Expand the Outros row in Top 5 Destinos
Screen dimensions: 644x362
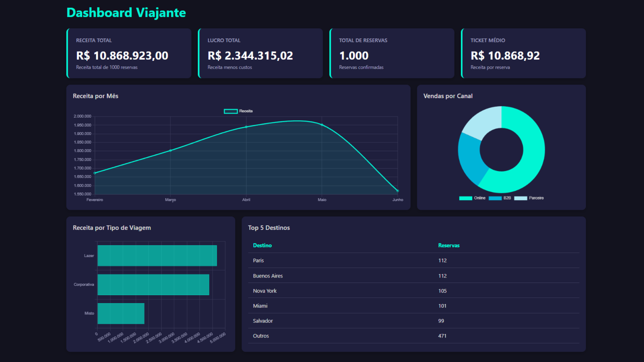point(261,336)
